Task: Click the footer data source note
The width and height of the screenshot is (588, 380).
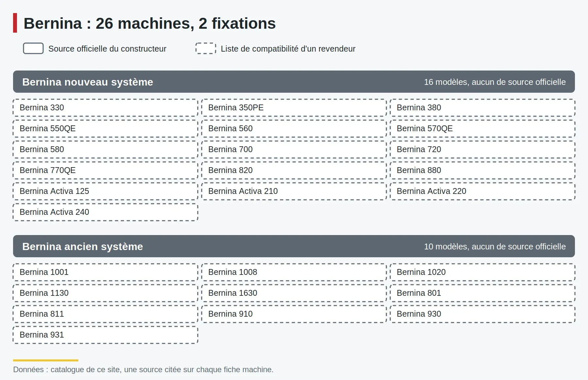Action: (143, 370)
